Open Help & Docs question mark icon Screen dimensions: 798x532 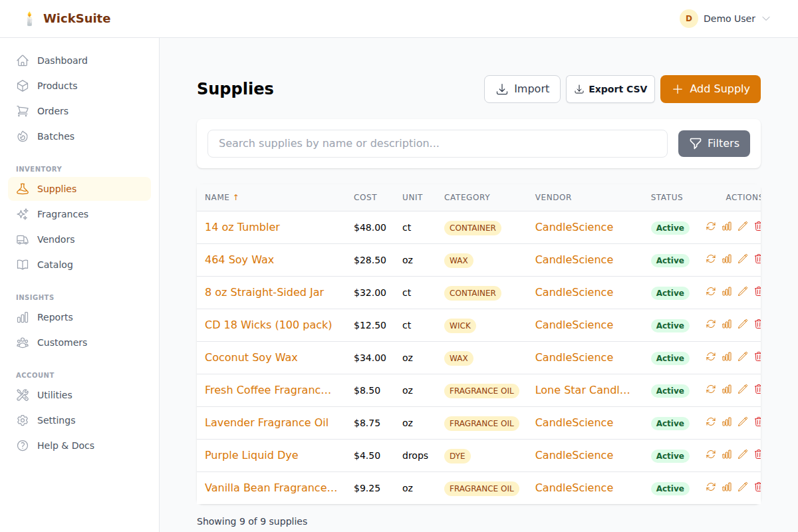22,445
